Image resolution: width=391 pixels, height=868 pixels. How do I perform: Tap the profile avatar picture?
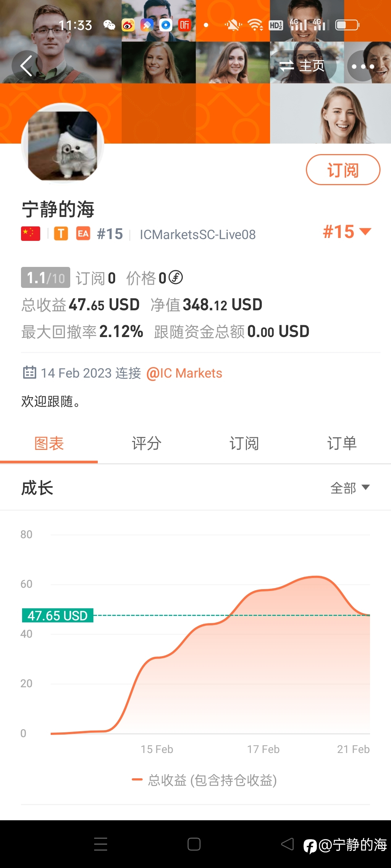point(63,144)
